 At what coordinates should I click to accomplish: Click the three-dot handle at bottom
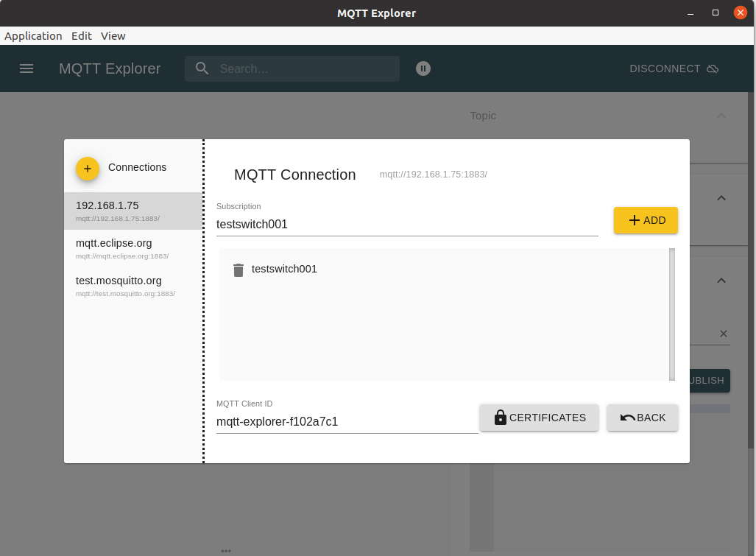(226, 551)
